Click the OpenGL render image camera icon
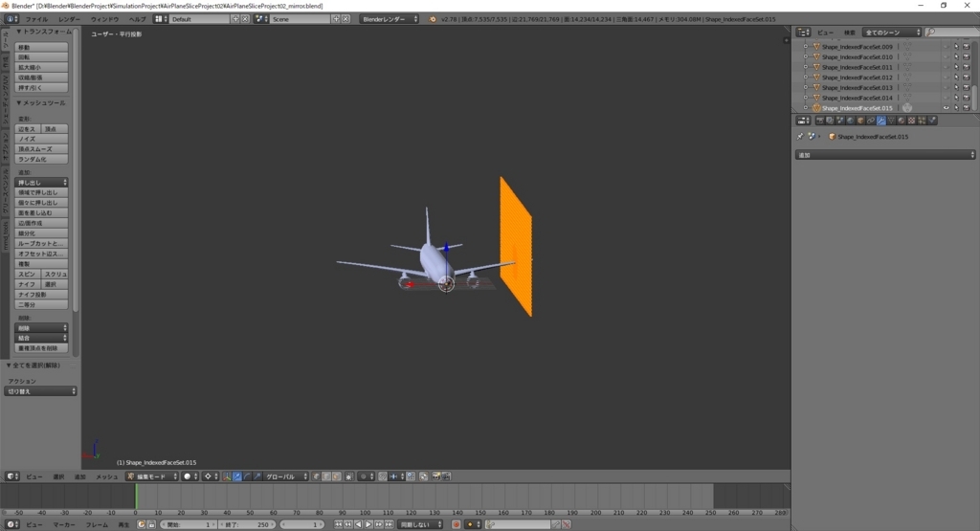This screenshot has width=980, height=531. coord(436,476)
